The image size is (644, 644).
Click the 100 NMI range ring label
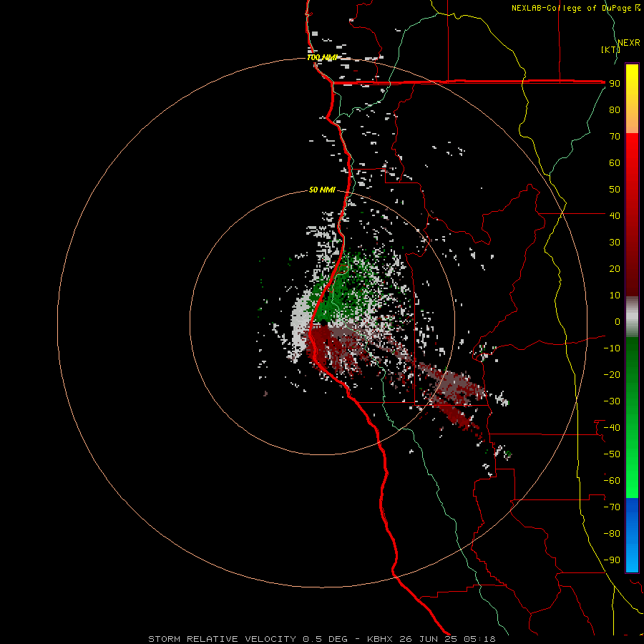(x=322, y=57)
